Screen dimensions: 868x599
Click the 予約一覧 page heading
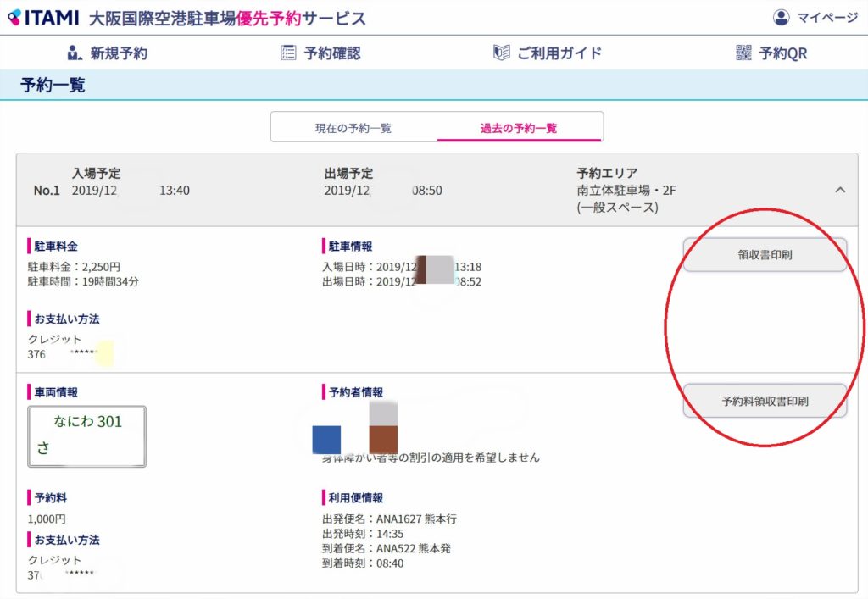pos(53,85)
